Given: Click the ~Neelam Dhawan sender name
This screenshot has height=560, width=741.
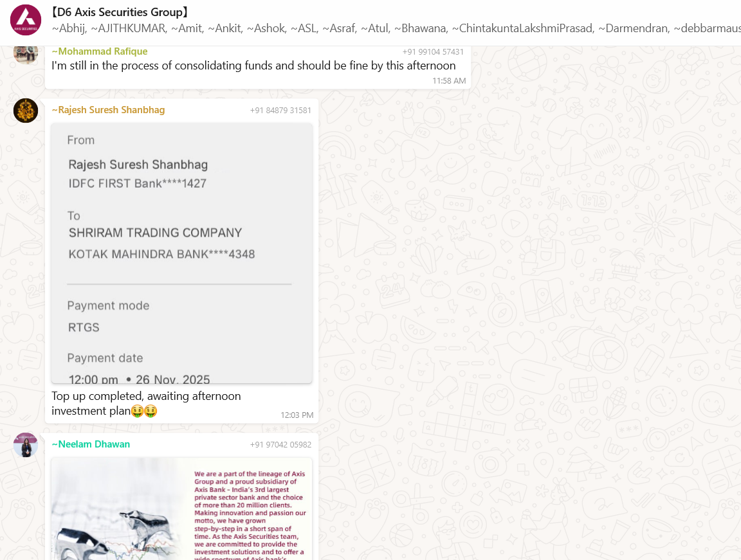Looking at the screenshot, I should click(x=91, y=444).
